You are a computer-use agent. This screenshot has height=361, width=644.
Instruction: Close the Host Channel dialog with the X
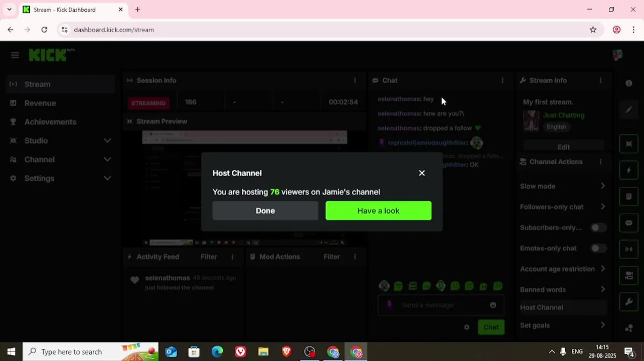(422, 173)
